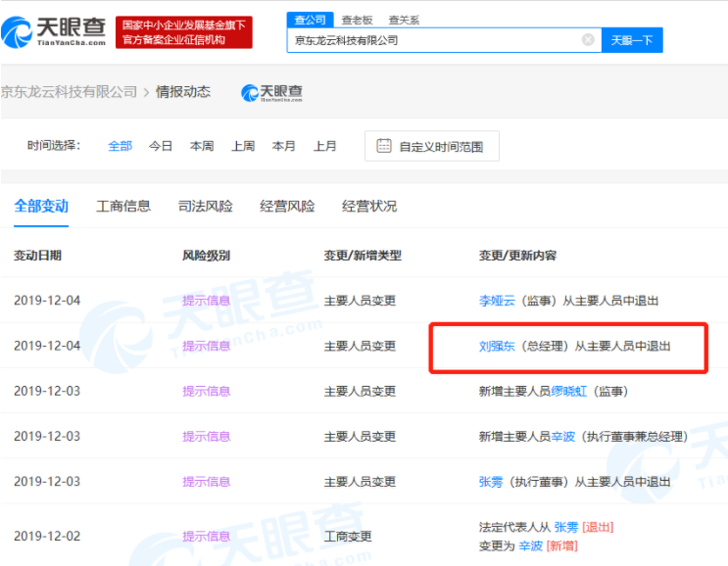Image resolution: width=728 pixels, height=566 pixels.
Task: Open 张雱 link in the 执行董事 exit row
Action: [491, 482]
